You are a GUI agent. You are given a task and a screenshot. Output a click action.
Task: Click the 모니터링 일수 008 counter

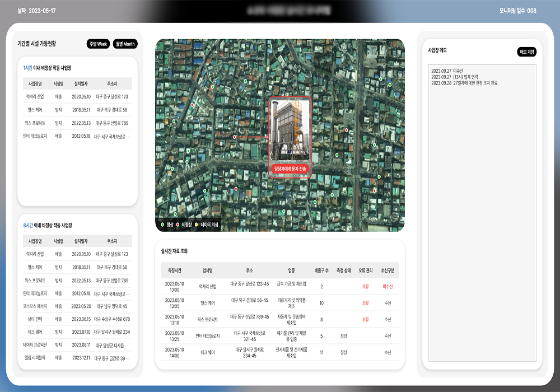517,11
